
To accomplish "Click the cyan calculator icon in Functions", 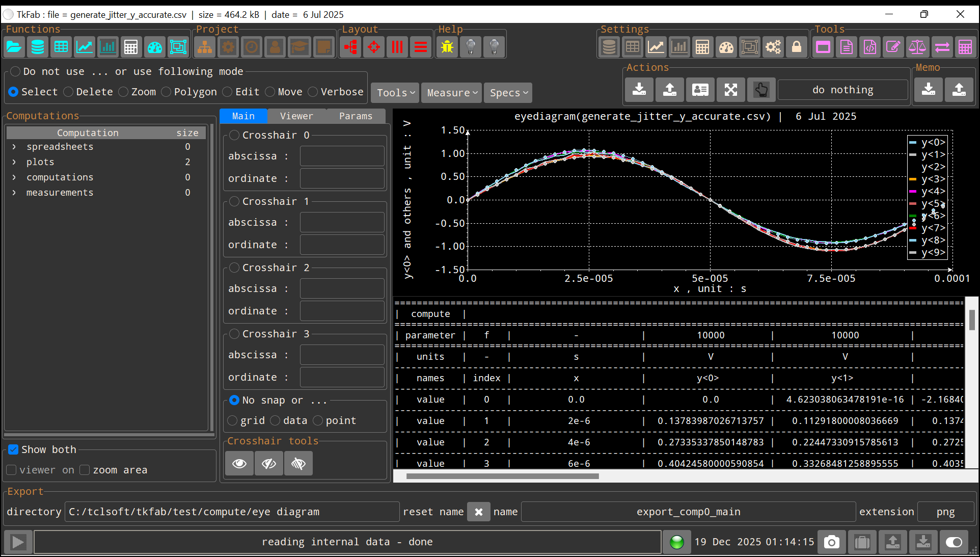I will 131,47.
